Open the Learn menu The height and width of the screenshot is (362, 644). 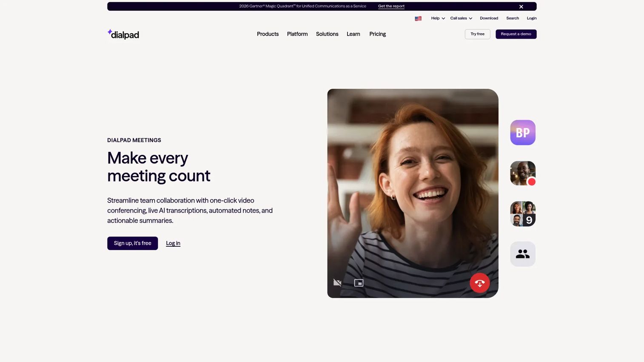point(353,34)
